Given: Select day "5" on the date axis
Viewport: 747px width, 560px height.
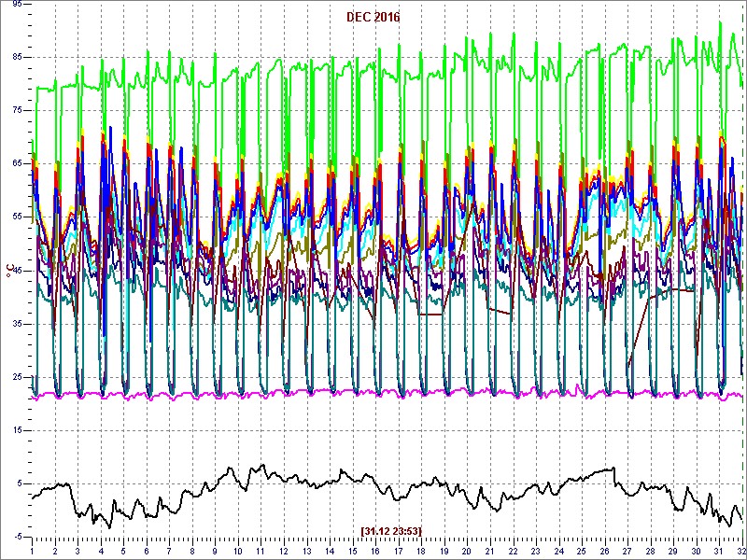Looking at the screenshot, I should 123,551.
